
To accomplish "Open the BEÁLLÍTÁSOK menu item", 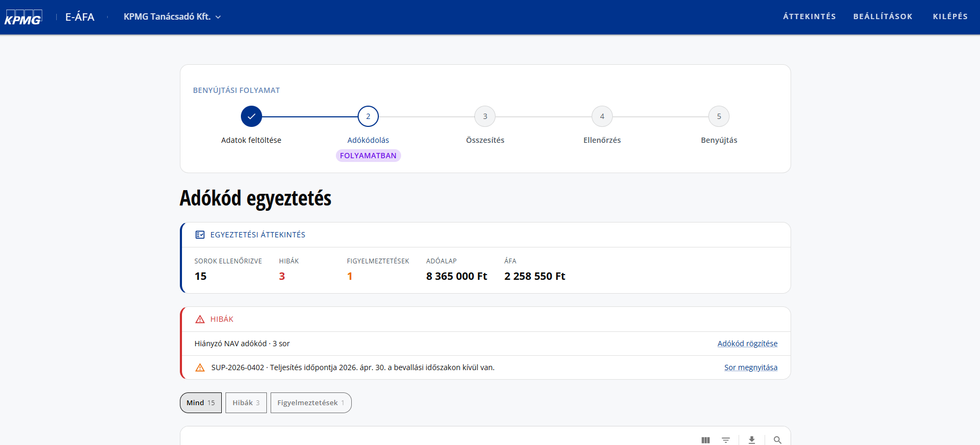I will [883, 16].
